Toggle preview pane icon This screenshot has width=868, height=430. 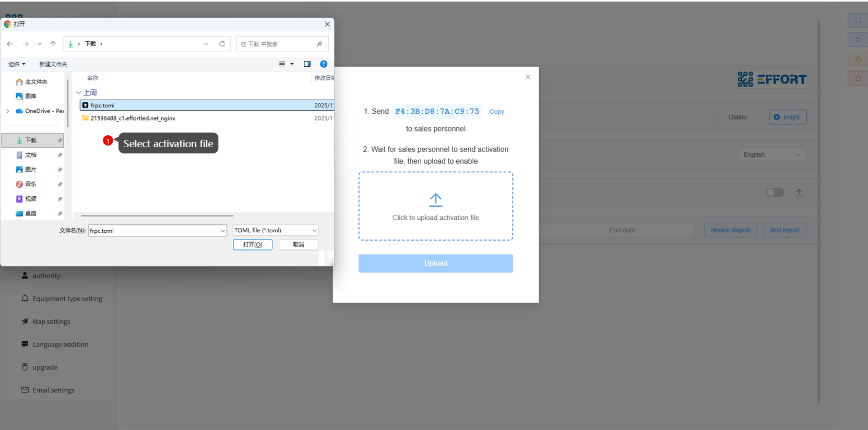pos(307,64)
